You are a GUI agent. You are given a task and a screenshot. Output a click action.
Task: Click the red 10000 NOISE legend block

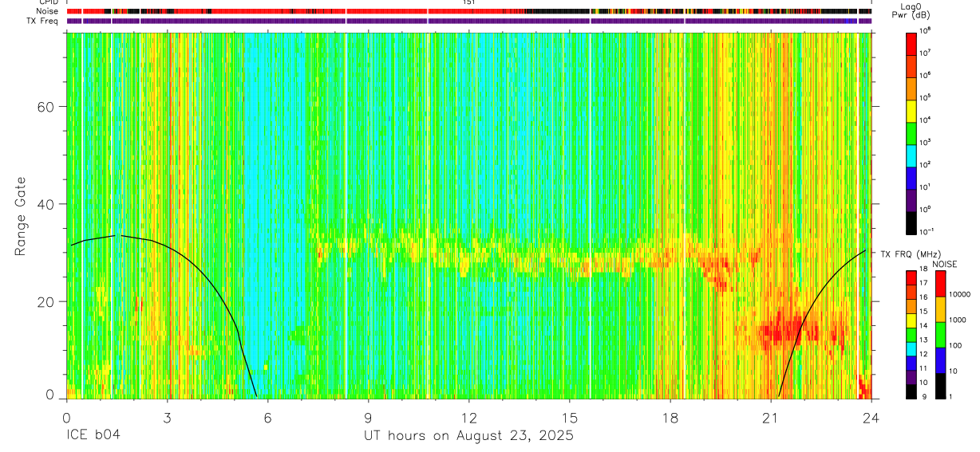coord(940,284)
